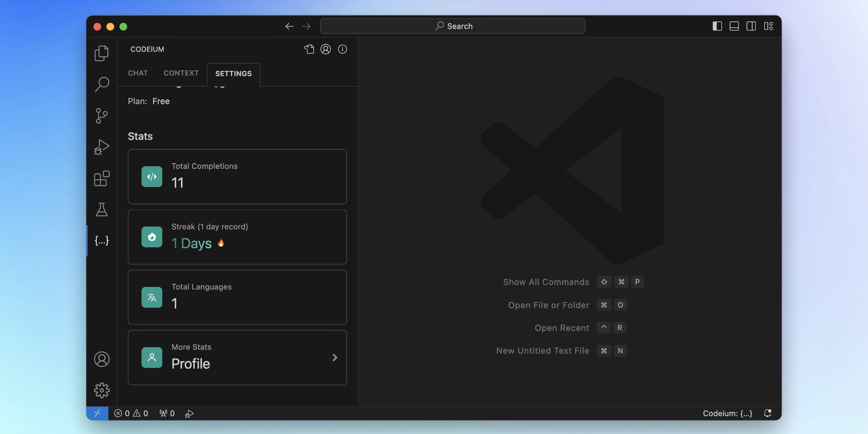Switch to the CONTEXT tab
The image size is (868, 434).
pos(181,73)
